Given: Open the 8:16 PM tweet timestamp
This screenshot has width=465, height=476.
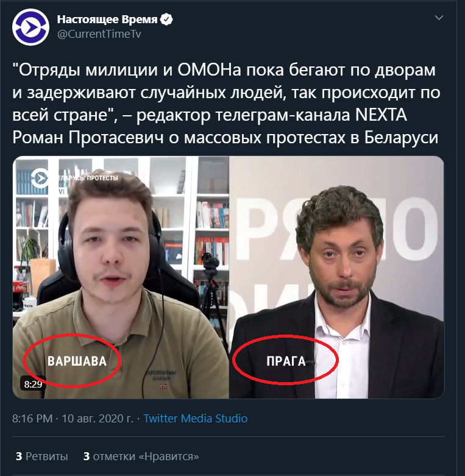Looking at the screenshot, I should point(32,418).
